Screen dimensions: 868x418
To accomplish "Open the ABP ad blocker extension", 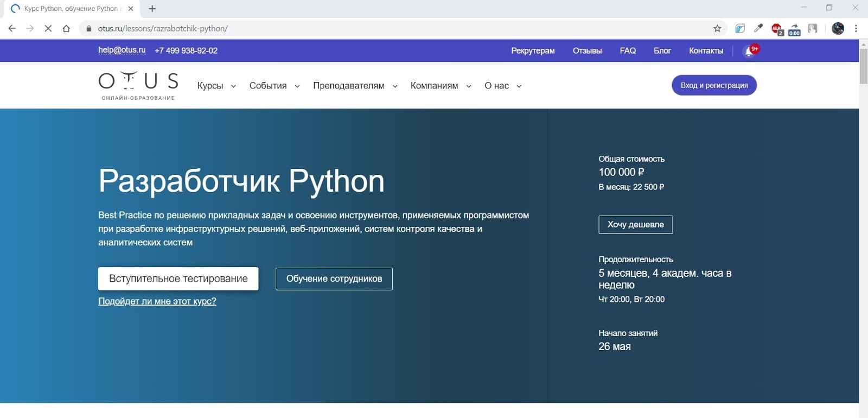I will [777, 29].
